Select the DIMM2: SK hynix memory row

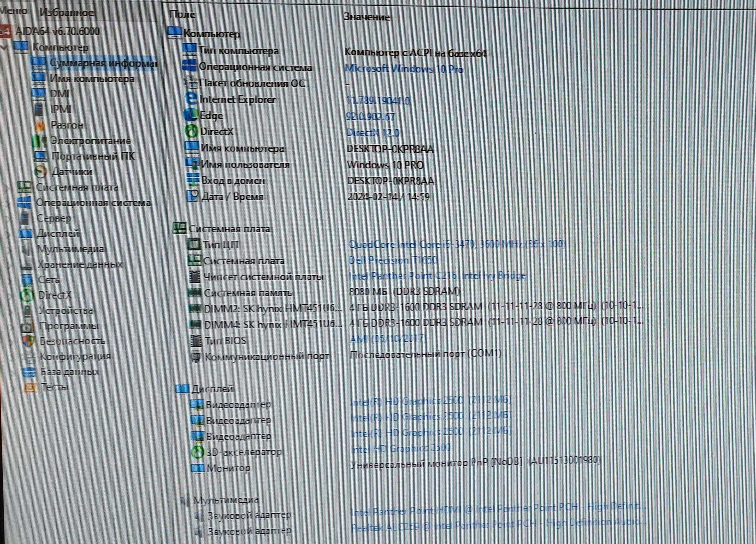coord(416,307)
